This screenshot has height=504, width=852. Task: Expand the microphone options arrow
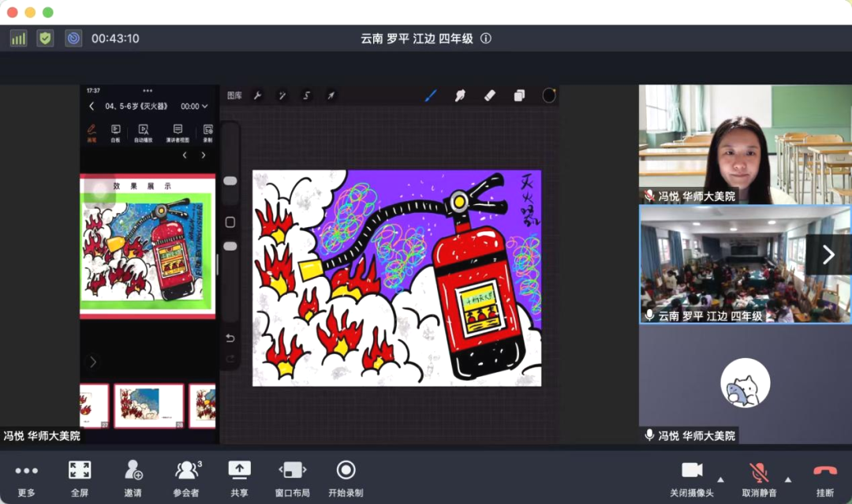(787, 480)
